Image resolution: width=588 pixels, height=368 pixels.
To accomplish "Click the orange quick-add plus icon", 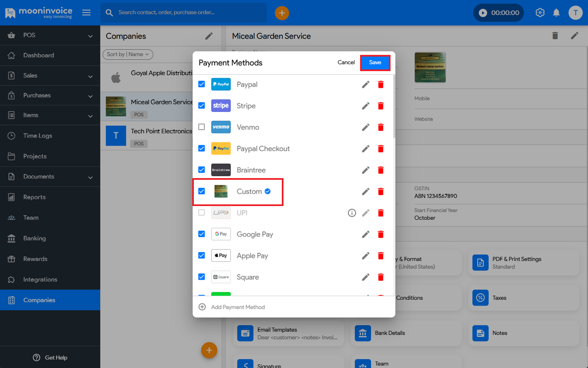I will pyautogui.click(x=282, y=13).
